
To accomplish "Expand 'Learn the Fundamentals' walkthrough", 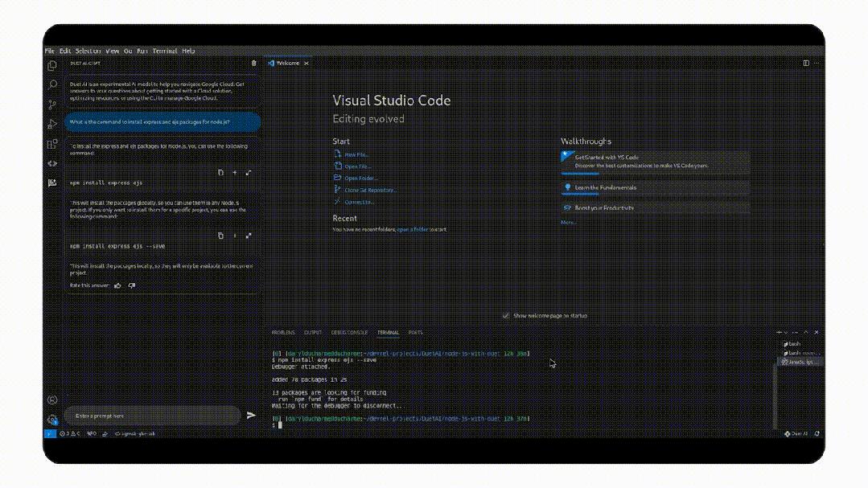I will point(655,187).
